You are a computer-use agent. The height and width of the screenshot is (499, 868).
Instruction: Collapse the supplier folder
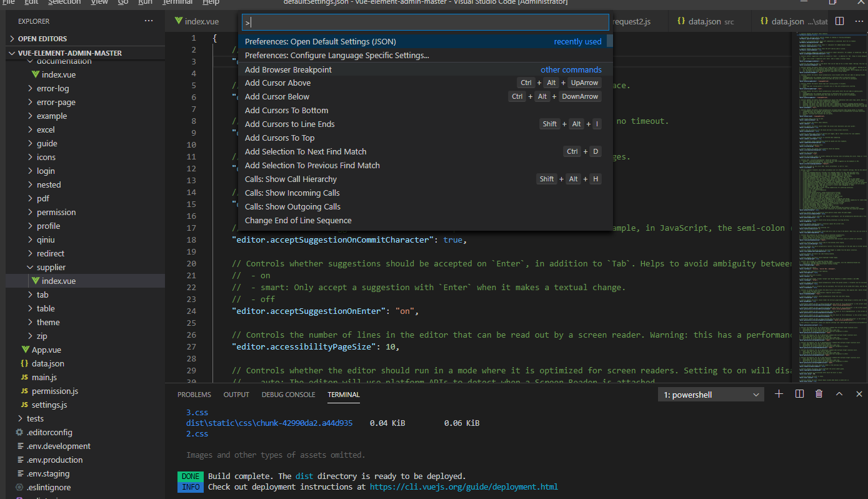pyautogui.click(x=51, y=267)
